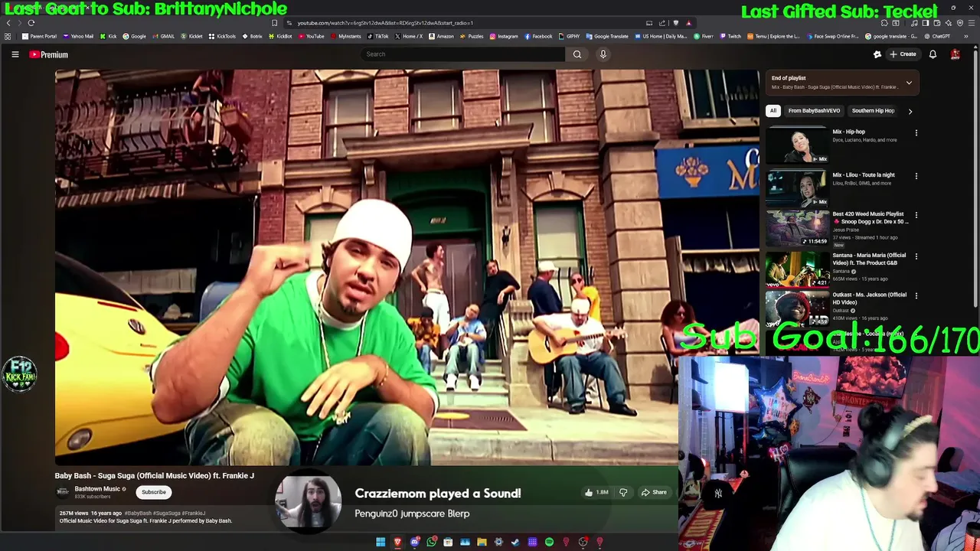Open the TikTok bookmark

(378, 36)
